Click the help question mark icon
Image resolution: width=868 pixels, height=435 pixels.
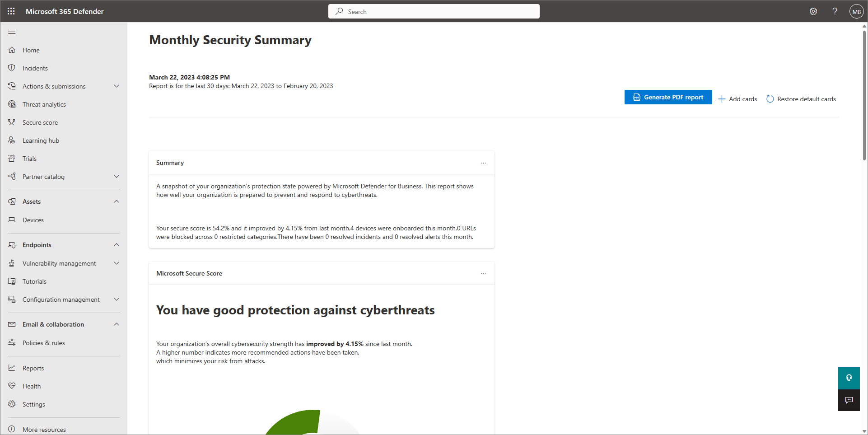click(835, 11)
